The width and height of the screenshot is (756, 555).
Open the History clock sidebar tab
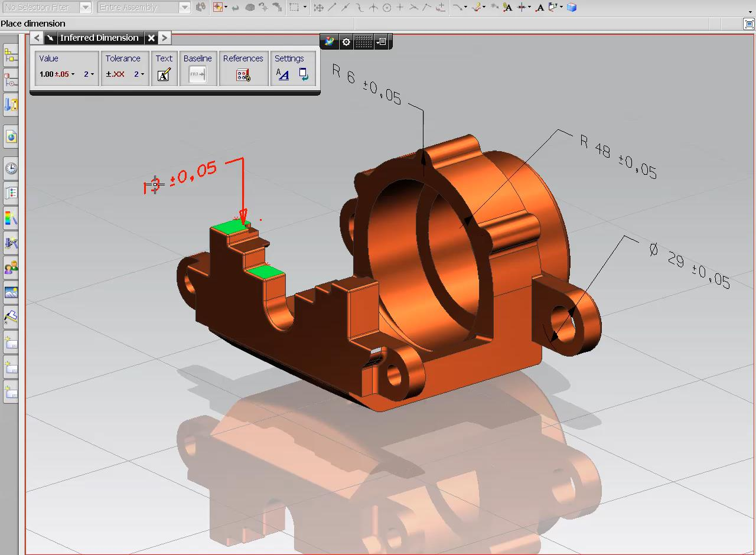point(11,169)
